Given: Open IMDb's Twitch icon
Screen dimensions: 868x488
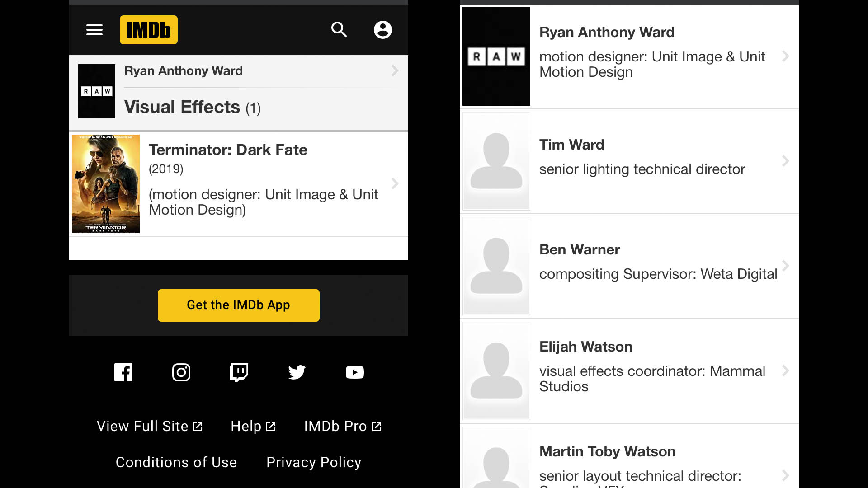Looking at the screenshot, I should (239, 373).
